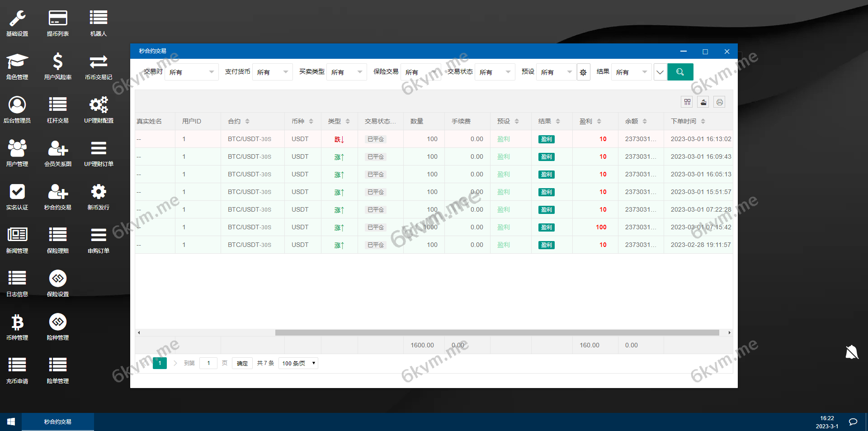The width and height of the screenshot is (868, 431).
Task: Switch to the 秒合约交易 taskbar tab
Action: tap(57, 422)
